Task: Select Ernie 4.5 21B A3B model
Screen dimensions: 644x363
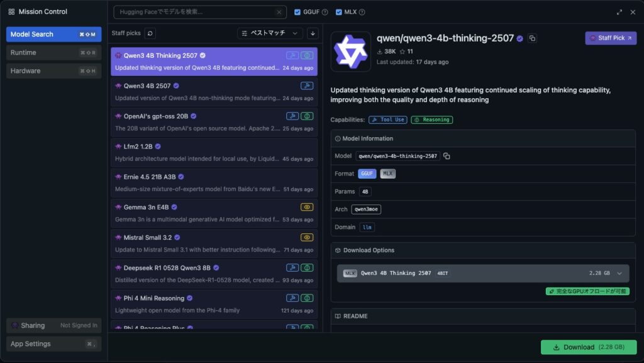Action: point(214,183)
